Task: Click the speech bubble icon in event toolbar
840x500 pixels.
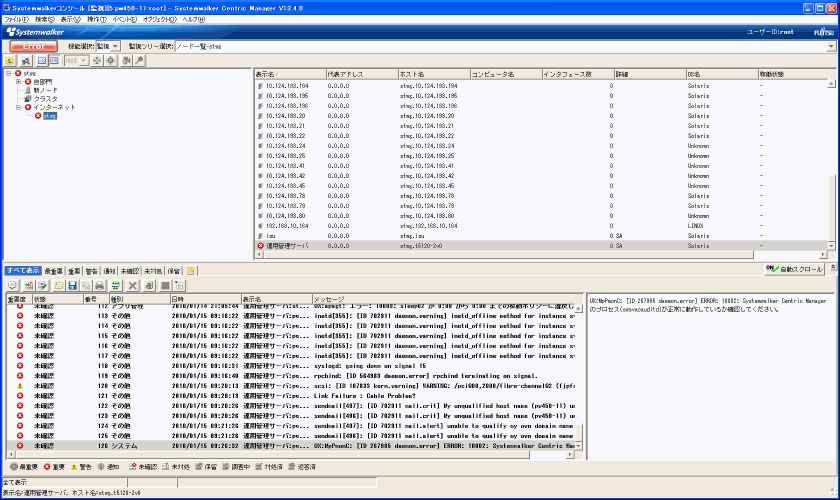Action: 12,286
